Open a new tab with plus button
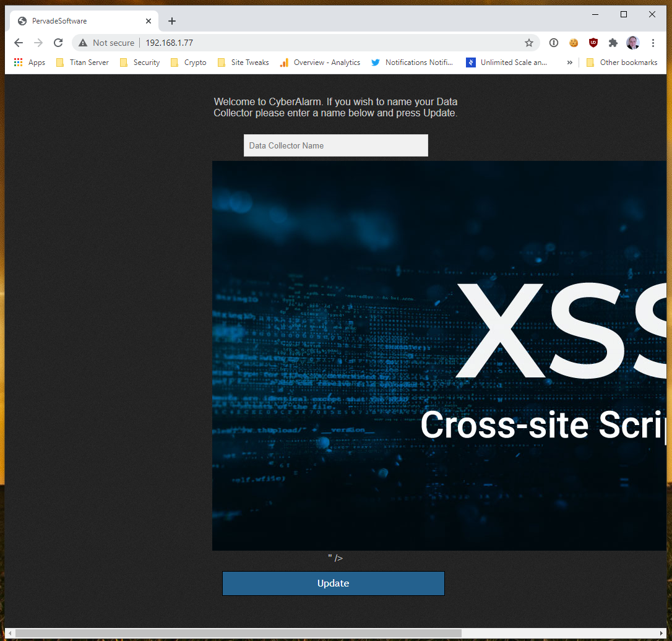This screenshot has height=641, width=672. coord(172,21)
